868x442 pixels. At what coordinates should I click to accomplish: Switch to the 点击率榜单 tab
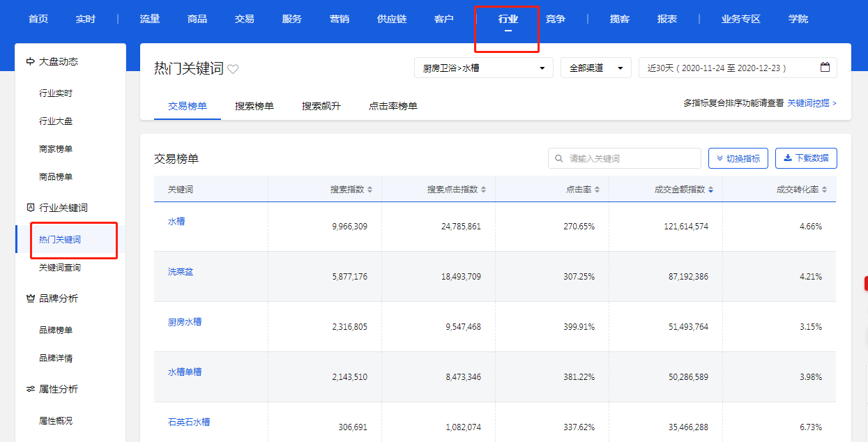[x=393, y=106]
